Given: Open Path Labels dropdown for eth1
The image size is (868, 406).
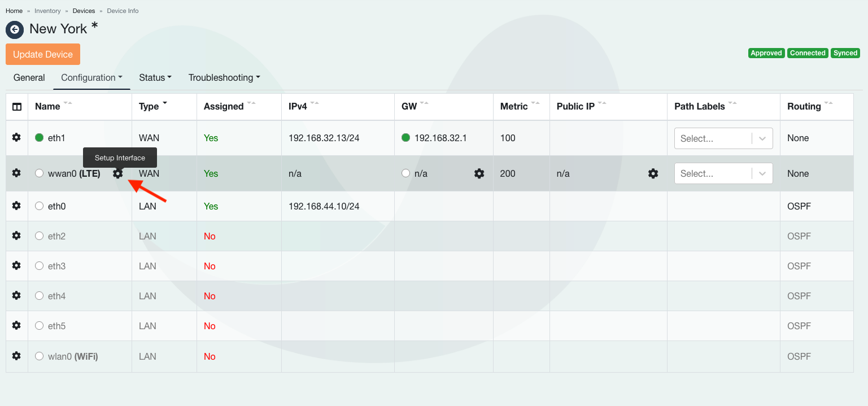Looking at the screenshot, I should 723,138.
